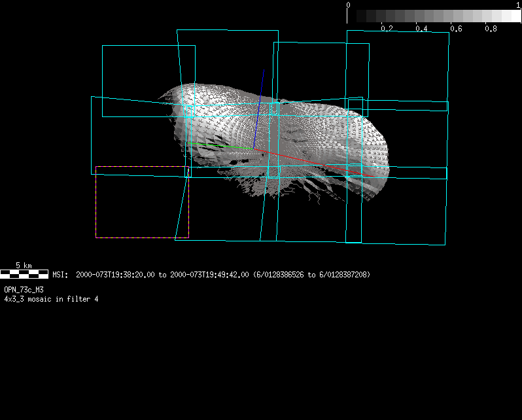This screenshot has height=420, width=522.
Task: Click the "4x3_3 mosaic in filter 4" text
Action: coord(51,299)
